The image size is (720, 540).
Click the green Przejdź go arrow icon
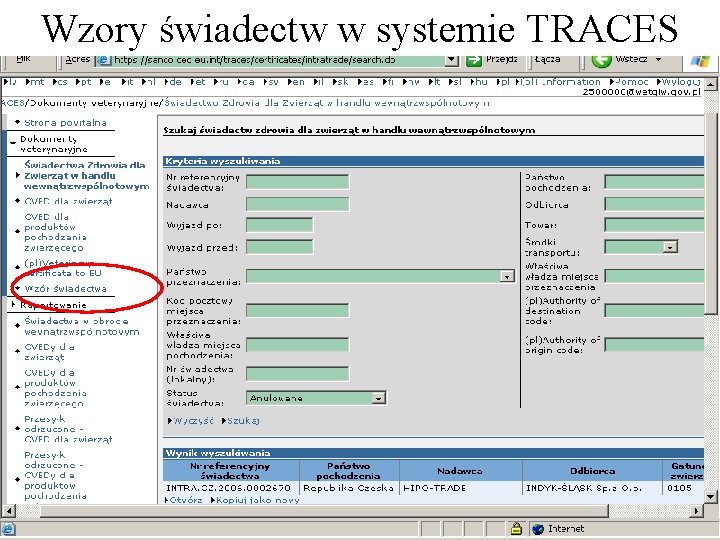(x=474, y=60)
